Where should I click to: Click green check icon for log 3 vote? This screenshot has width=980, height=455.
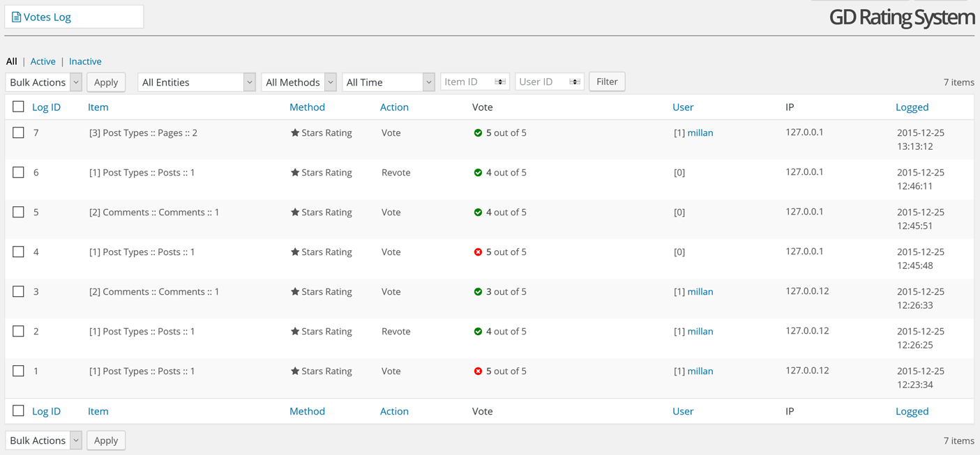coord(478,292)
